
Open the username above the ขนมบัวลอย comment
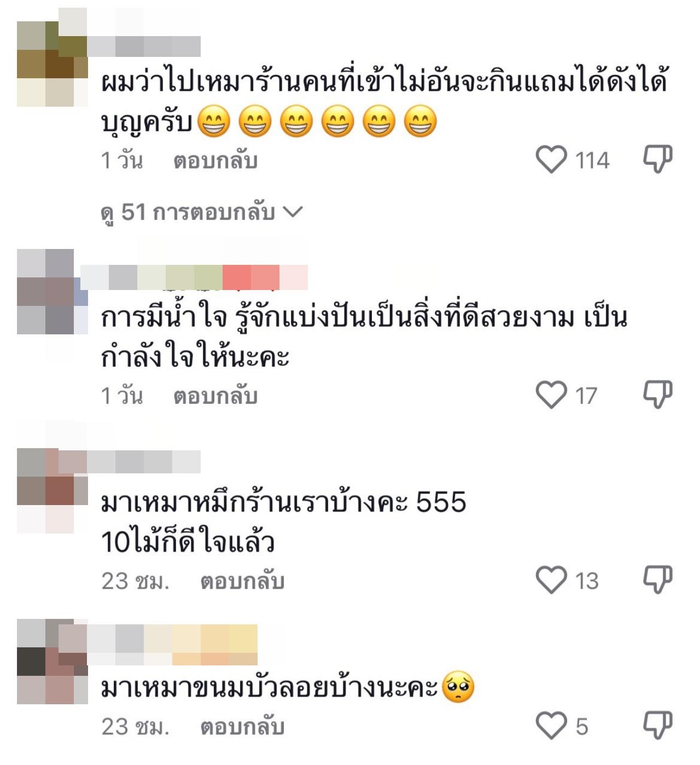pyautogui.click(x=173, y=645)
